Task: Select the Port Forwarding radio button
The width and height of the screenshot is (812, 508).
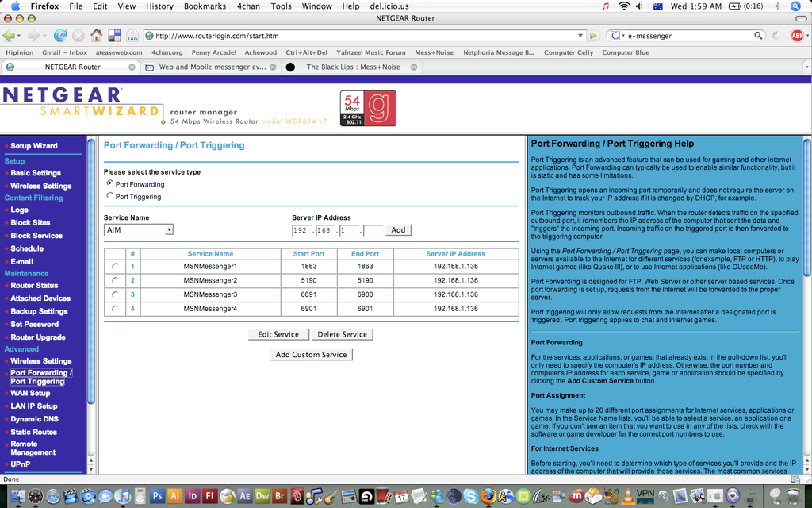Action: click(109, 183)
